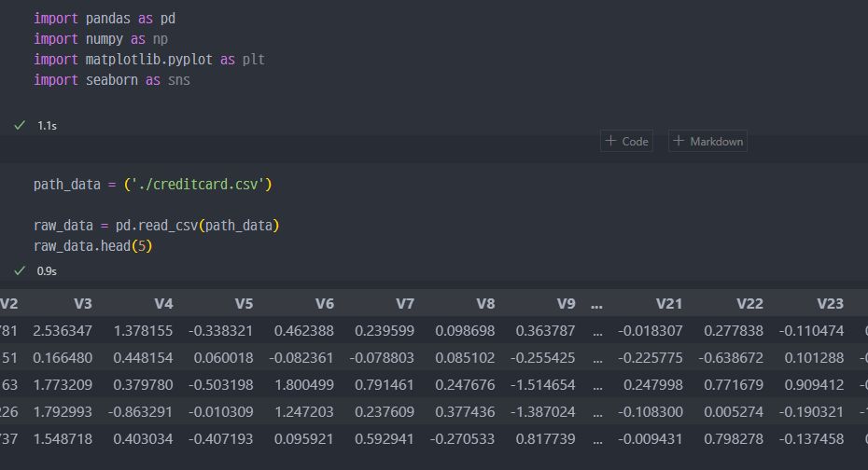Click the plus Code button
The height and width of the screenshot is (470, 868).
click(626, 142)
